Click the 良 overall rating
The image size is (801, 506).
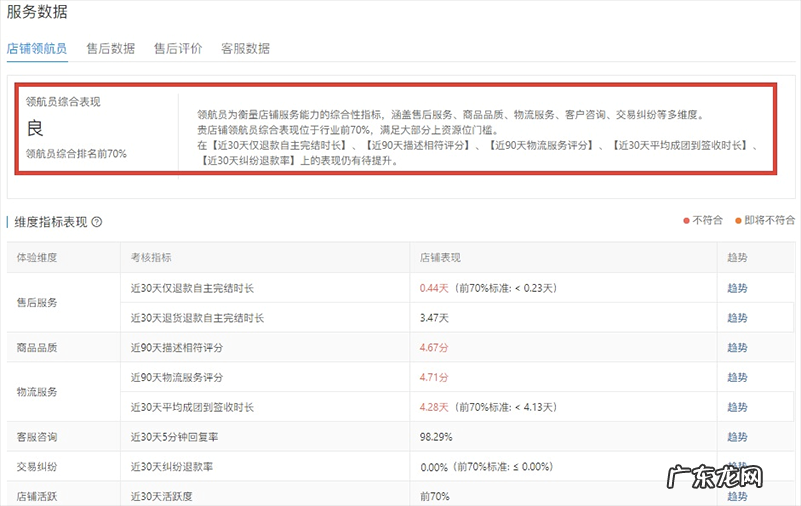pyautogui.click(x=34, y=128)
